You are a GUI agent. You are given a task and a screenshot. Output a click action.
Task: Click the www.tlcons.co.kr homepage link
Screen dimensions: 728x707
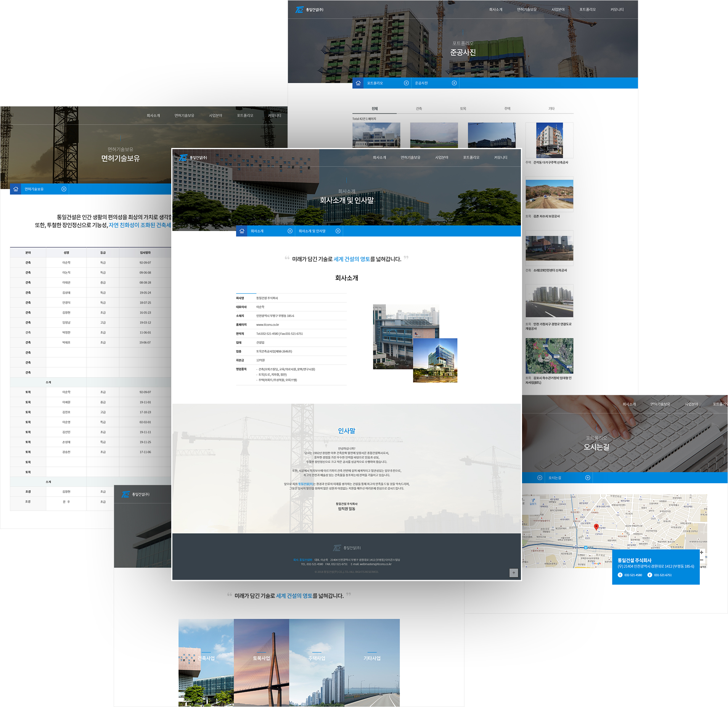coord(268,325)
